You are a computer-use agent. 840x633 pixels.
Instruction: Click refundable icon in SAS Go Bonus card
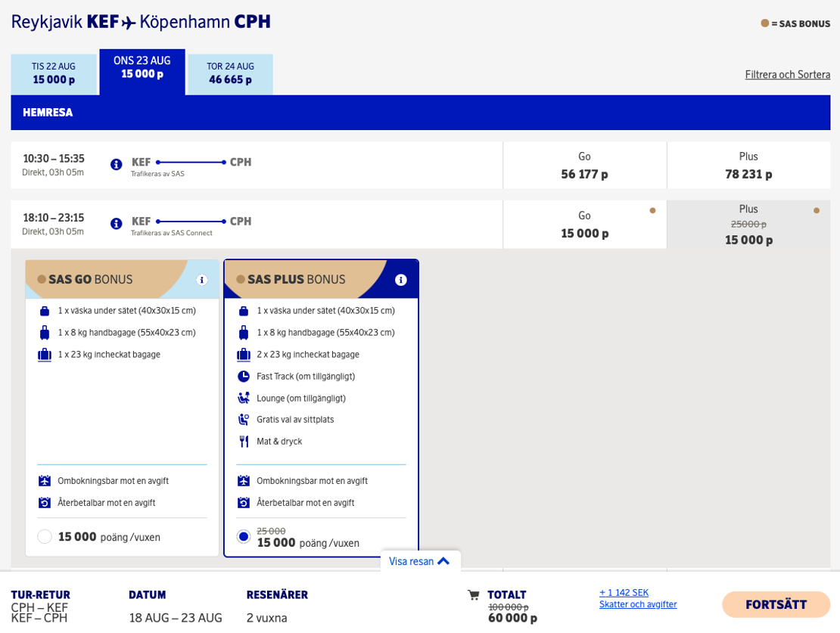pyautogui.click(x=45, y=503)
